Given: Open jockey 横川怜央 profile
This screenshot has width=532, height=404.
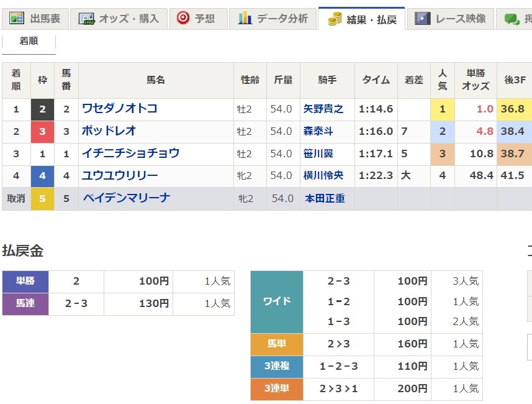Looking at the screenshot, I should click(323, 175).
